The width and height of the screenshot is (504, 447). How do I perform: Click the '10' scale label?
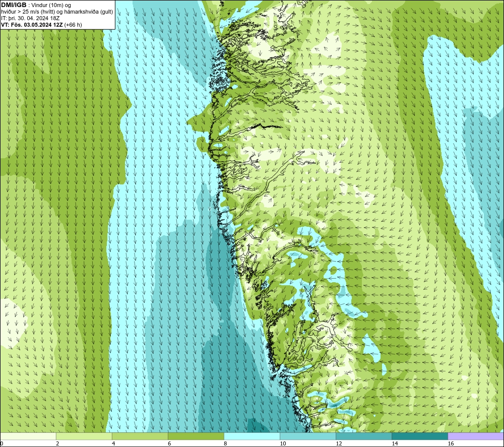[283, 443]
